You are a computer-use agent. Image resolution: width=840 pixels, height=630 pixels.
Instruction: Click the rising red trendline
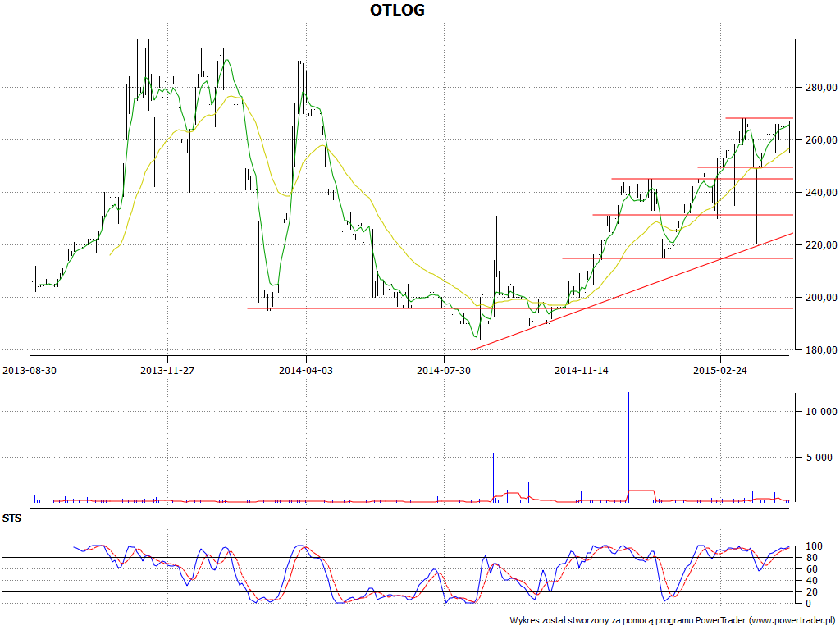pyautogui.click(x=632, y=291)
